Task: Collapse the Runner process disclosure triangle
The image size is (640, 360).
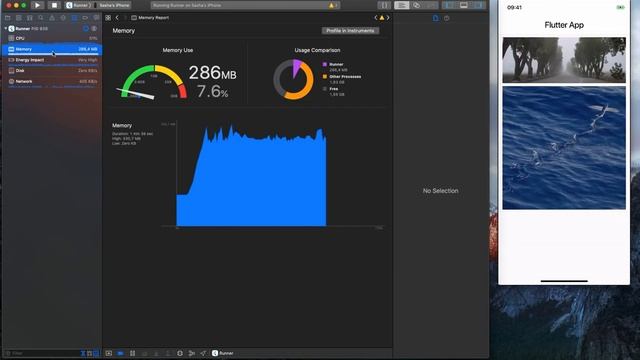Action: pos(5,29)
